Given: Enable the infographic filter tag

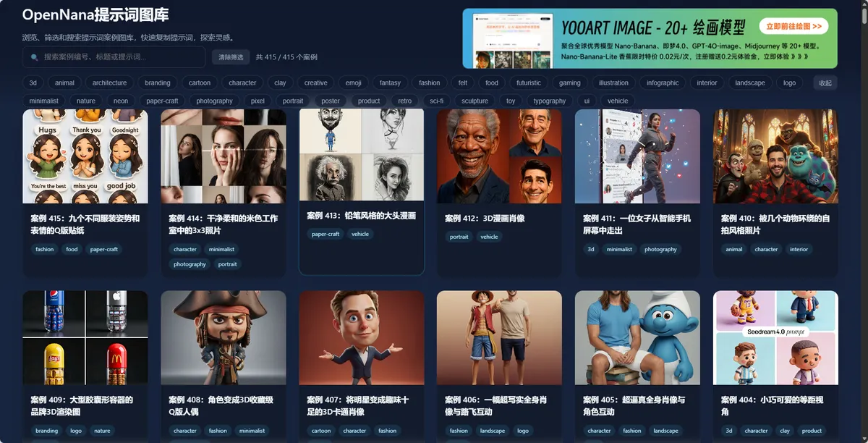Looking at the screenshot, I should coord(663,83).
